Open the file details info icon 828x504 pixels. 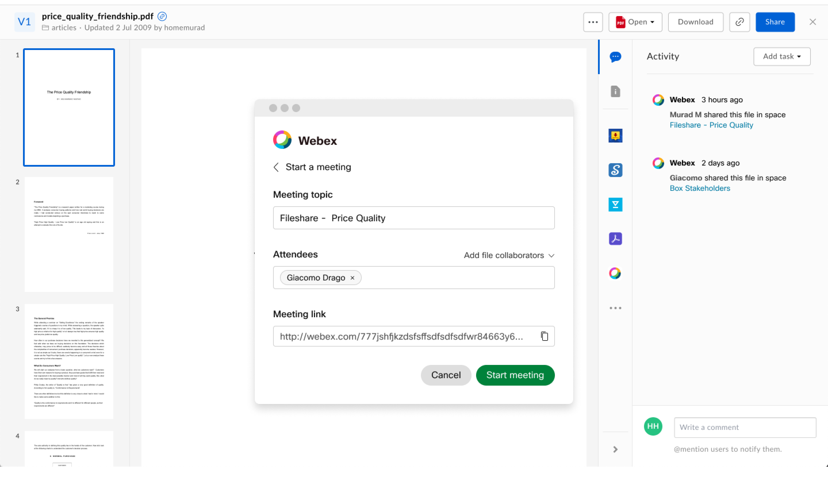615,91
